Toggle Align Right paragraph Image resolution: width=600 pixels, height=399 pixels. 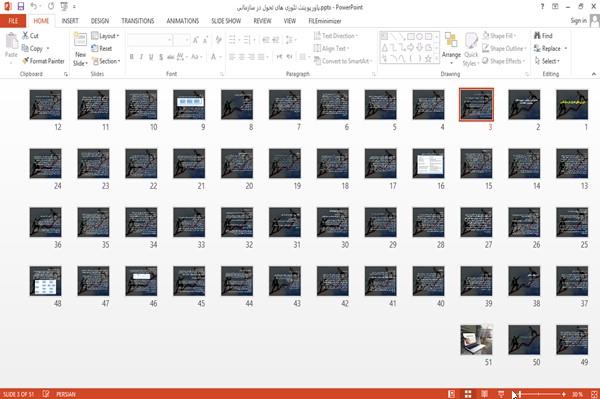pos(251,57)
